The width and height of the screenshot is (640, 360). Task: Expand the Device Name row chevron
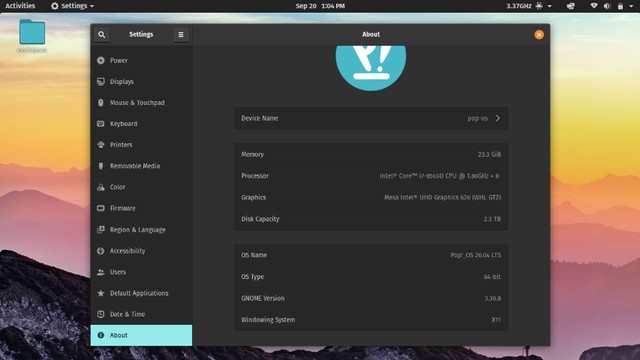(498, 118)
